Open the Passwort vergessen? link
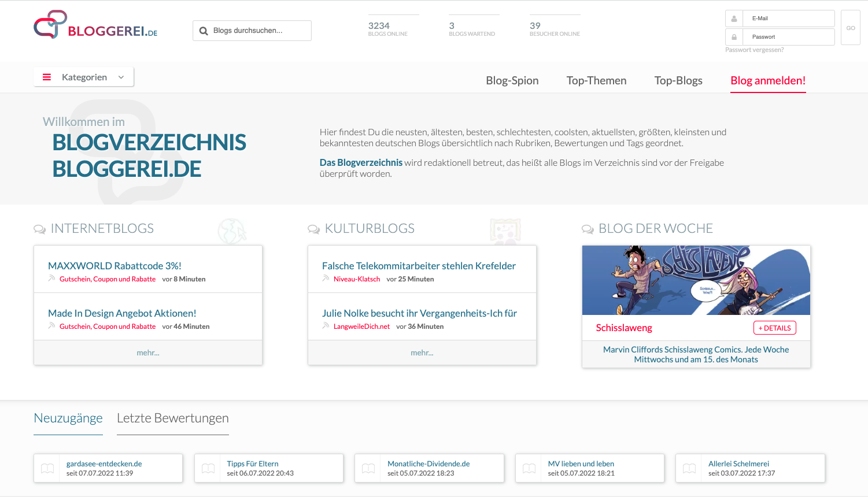 point(754,50)
